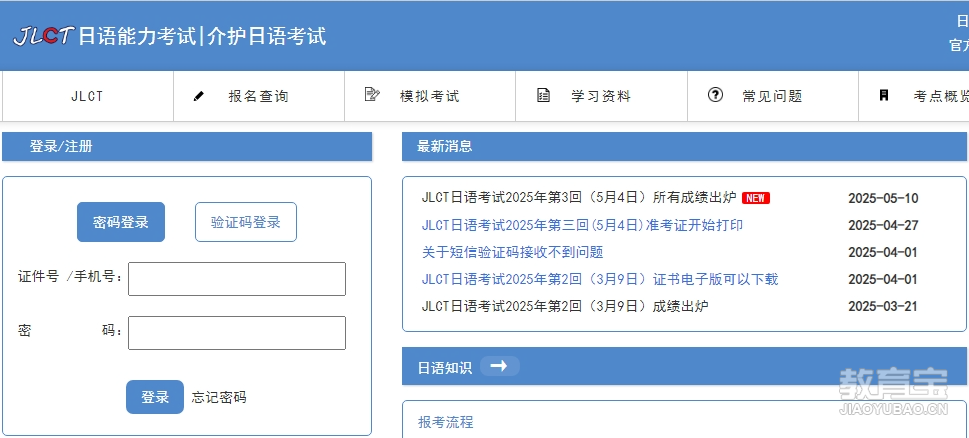Click the date 2025-03-21

[883, 306]
